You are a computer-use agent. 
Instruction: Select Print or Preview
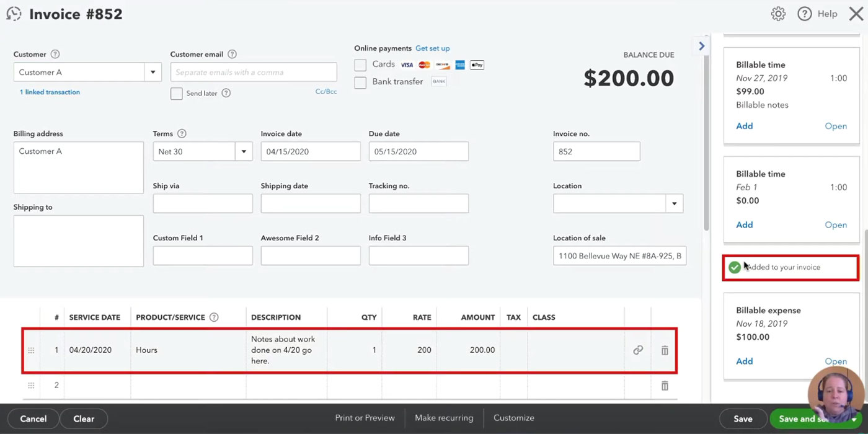(365, 418)
